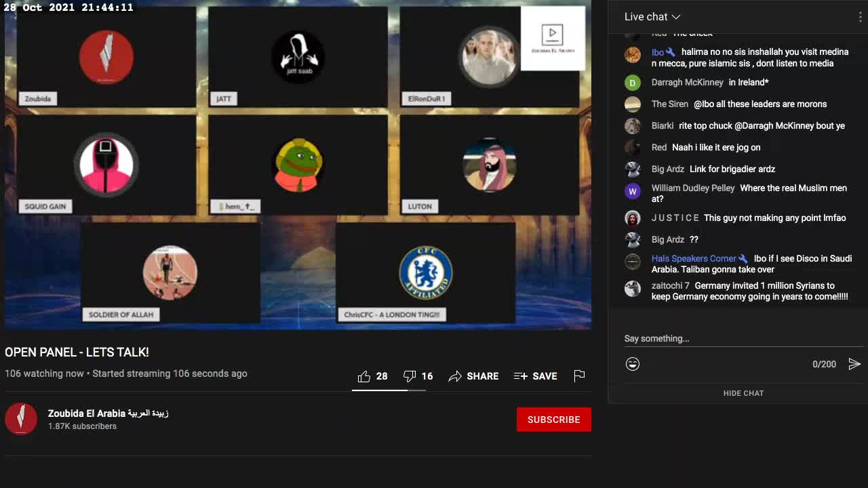Viewport: 868px width, 488px height.
Task: Click J U S T I C E chat avatar
Action: click(x=633, y=218)
